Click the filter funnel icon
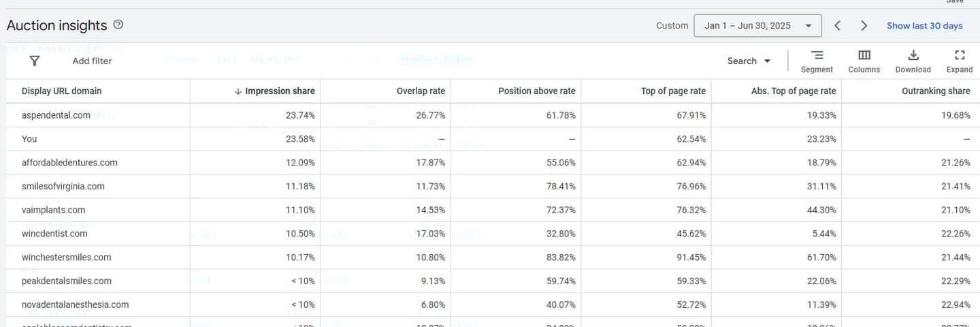The width and height of the screenshot is (980, 327). [35, 61]
